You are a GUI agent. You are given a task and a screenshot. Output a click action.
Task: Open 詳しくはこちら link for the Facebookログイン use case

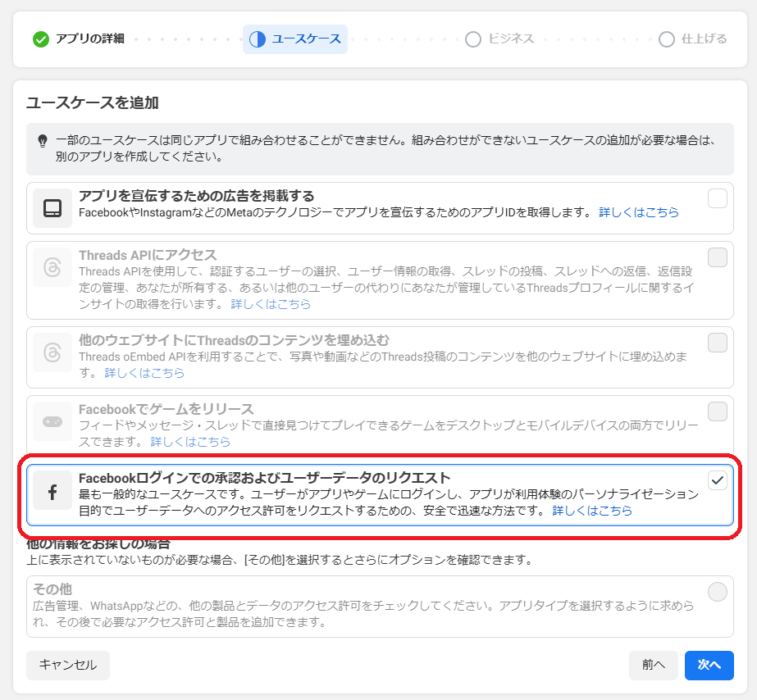pyautogui.click(x=592, y=511)
